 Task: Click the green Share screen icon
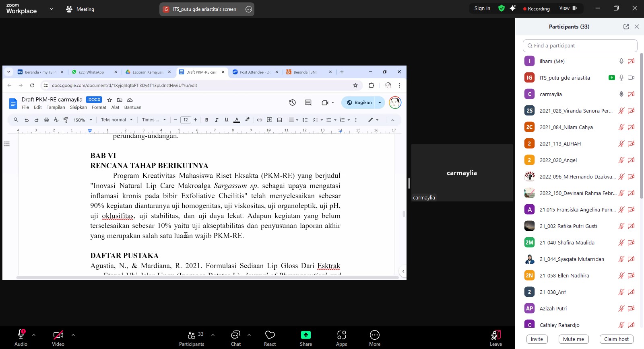pos(305,335)
